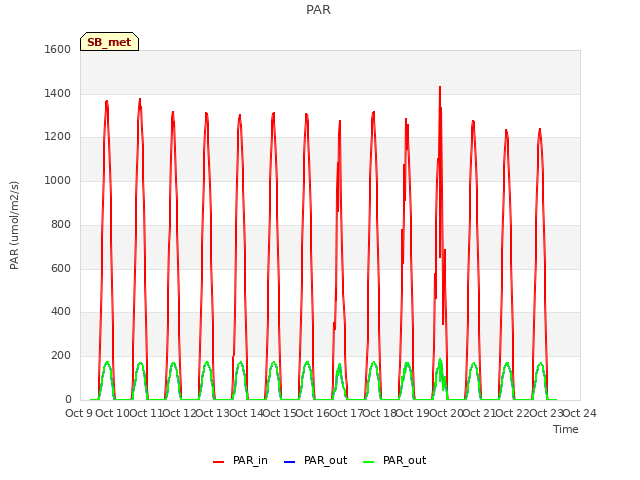Click the Time x-axis label
The image size is (640, 480).
566,429
